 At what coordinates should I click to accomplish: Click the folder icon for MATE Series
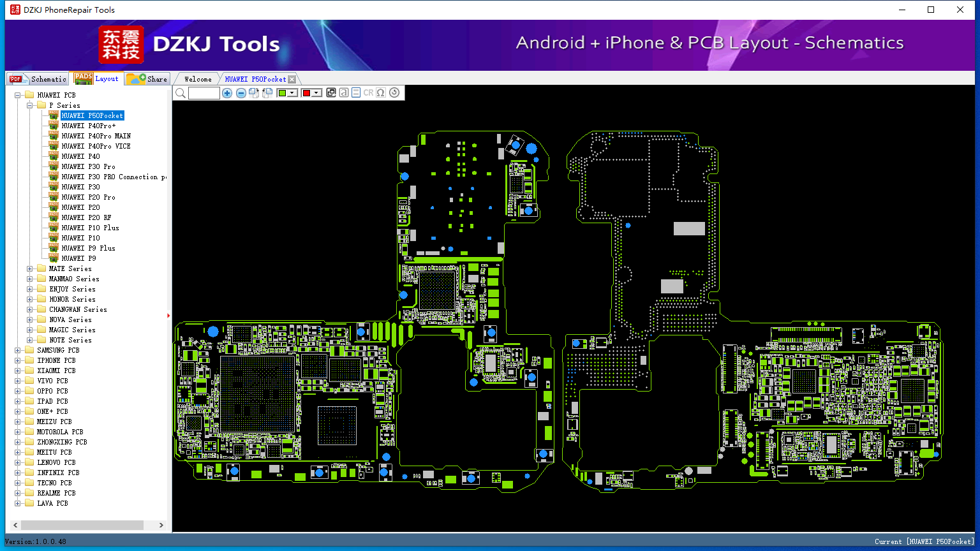[x=41, y=268]
